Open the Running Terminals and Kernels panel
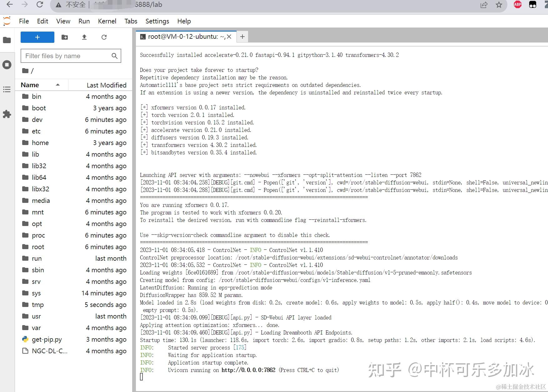The width and height of the screenshot is (548, 392). pyautogui.click(x=7, y=65)
